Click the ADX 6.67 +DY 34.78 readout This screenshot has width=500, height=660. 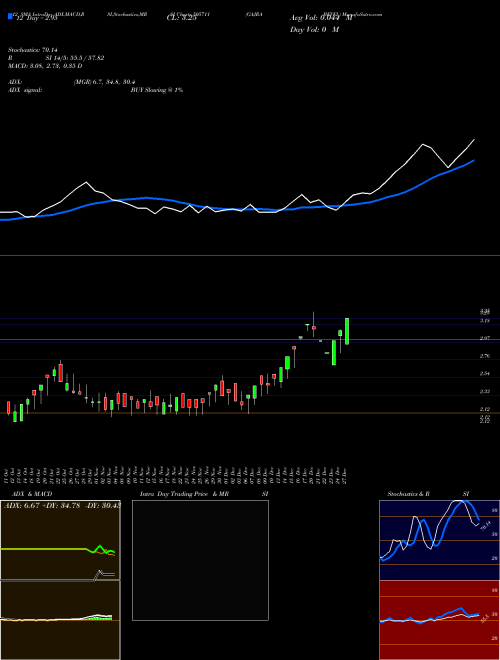click(62, 506)
